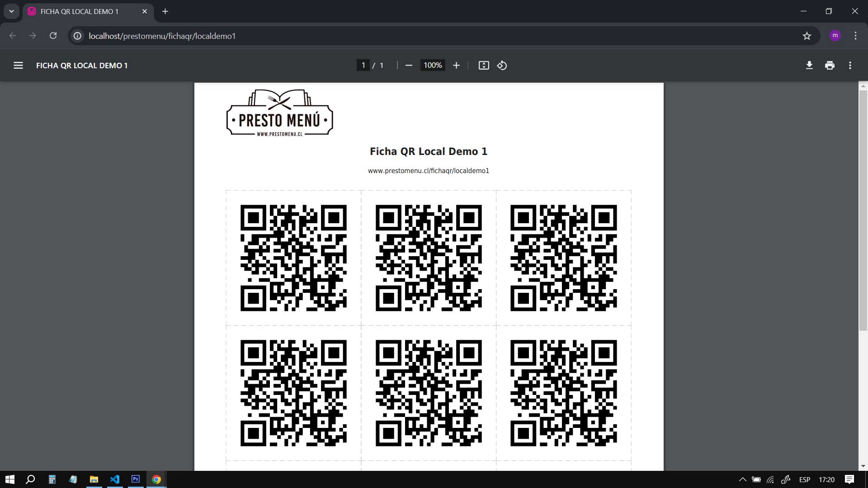Click the 17:20 taskbar clock

click(826, 479)
